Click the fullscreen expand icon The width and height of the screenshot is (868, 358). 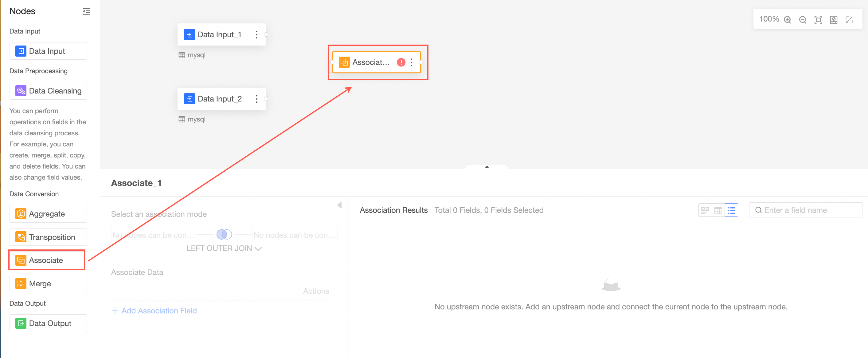click(x=849, y=20)
